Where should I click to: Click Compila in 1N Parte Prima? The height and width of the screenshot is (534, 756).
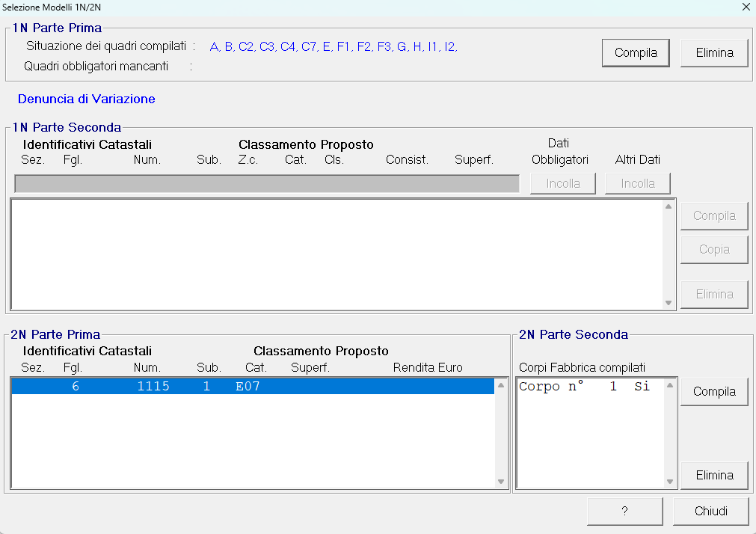click(x=636, y=53)
